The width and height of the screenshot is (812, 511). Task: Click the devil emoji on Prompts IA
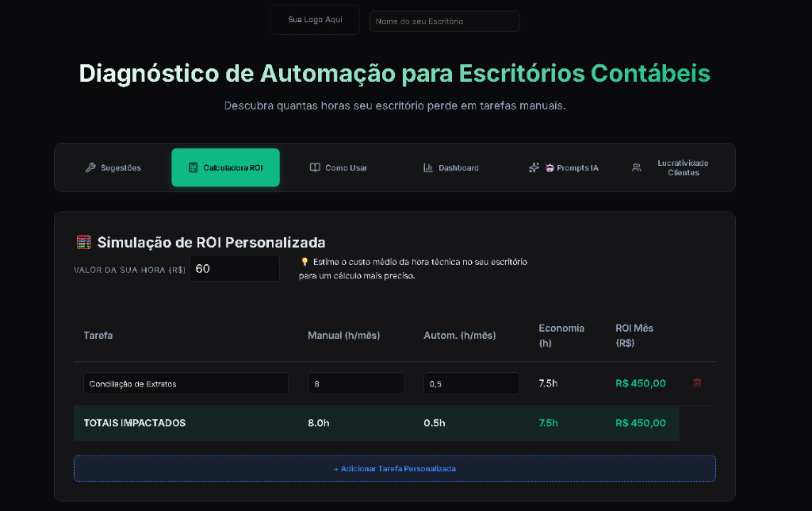point(549,167)
